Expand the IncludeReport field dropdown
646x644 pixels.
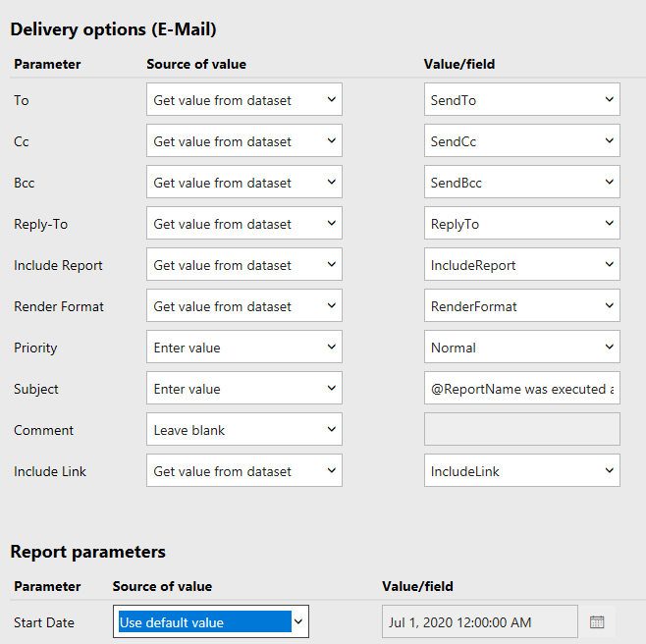(521, 265)
